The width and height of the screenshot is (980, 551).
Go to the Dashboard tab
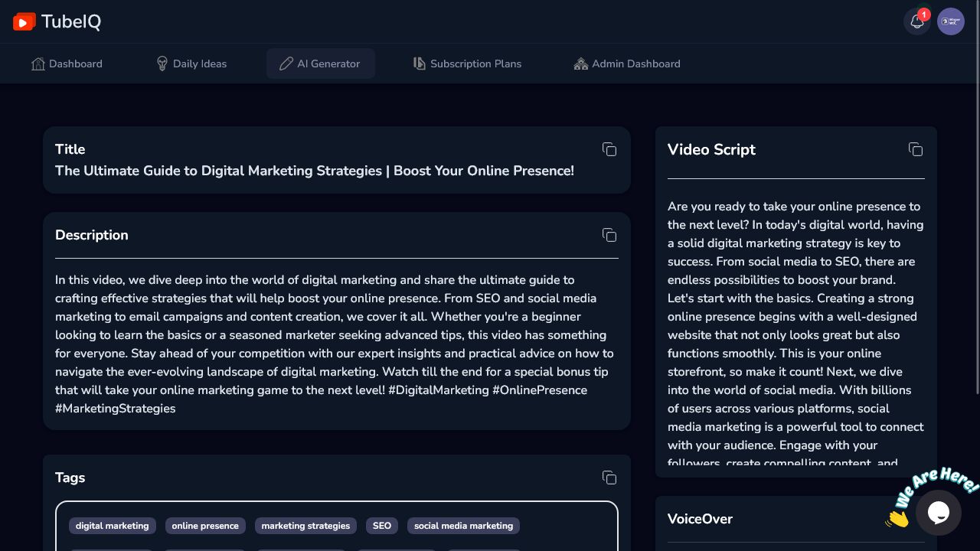pos(67,64)
